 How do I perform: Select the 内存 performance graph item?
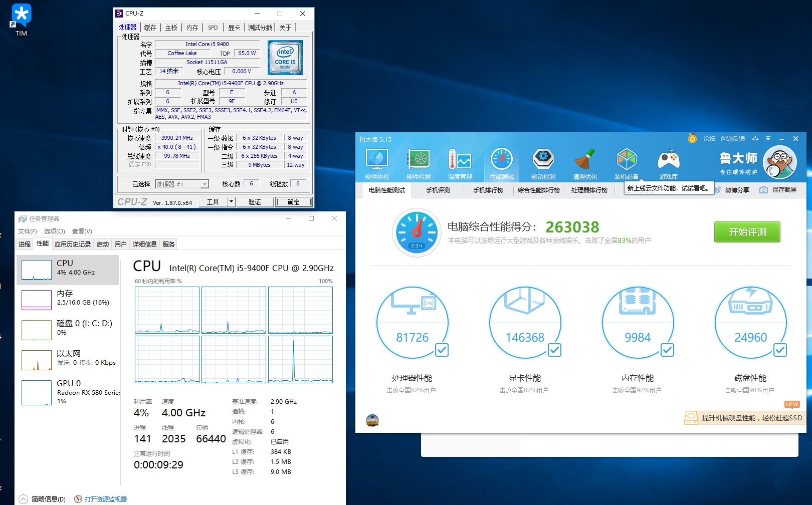68,300
